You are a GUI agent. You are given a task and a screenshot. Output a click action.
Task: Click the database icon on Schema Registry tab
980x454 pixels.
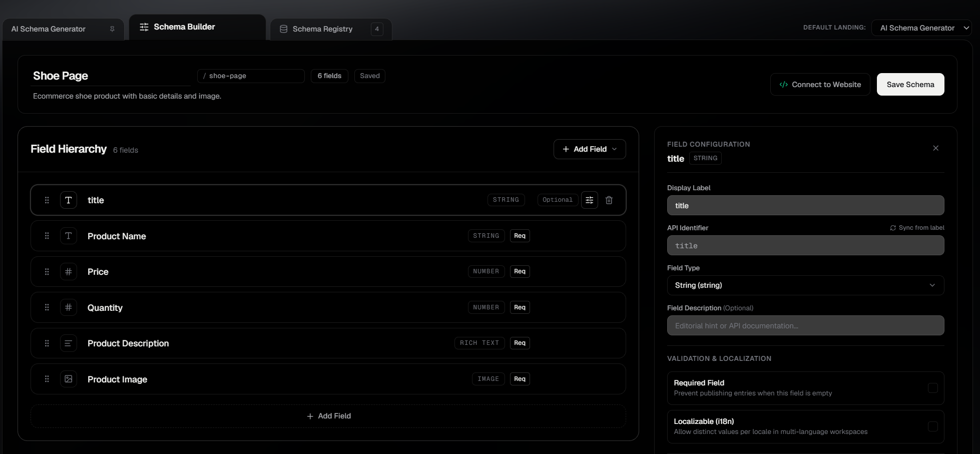pos(283,29)
